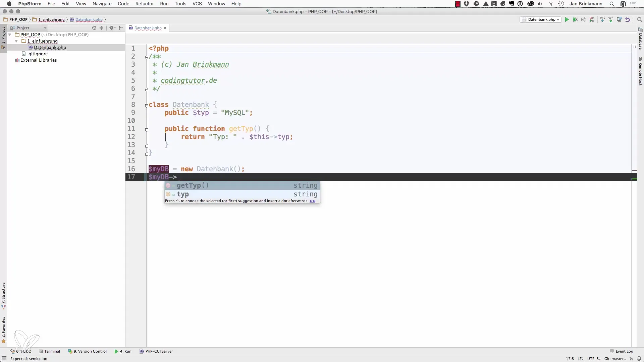Run with coverage icon in toolbar

click(584, 19)
